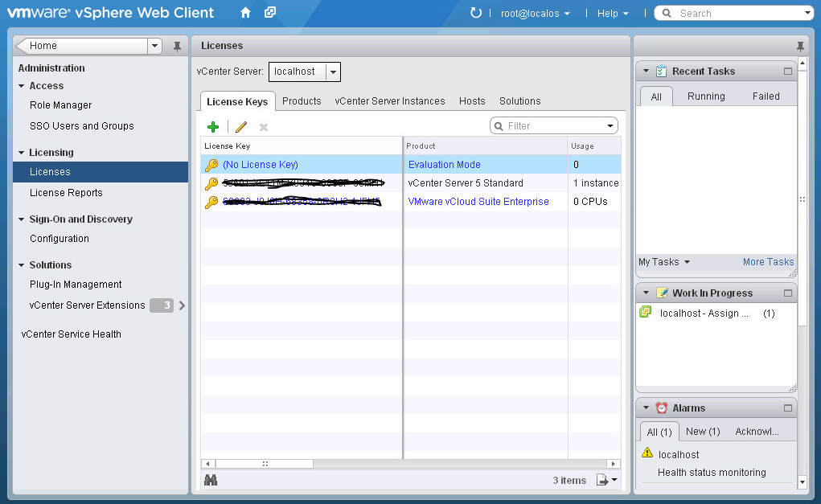
Task: Open the Help dropdown menu
Action: pyautogui.click(x=613, y=14)
